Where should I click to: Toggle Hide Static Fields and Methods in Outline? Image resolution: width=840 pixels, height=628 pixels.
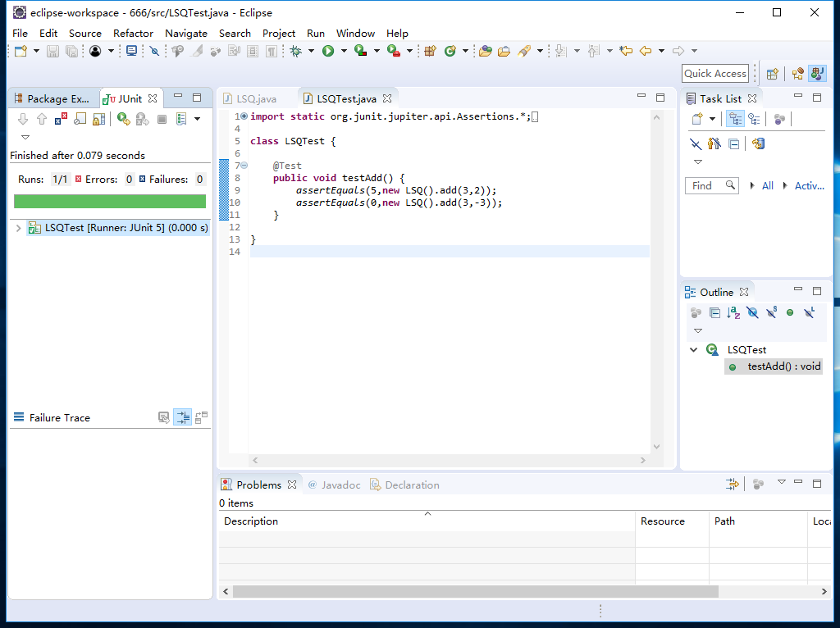[771, 312]
